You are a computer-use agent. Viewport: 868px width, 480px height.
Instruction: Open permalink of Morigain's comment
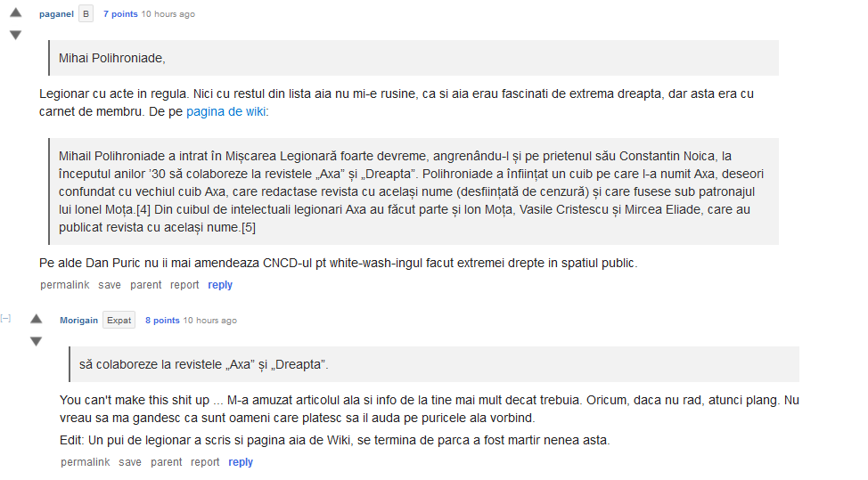(x=86, y=462)
